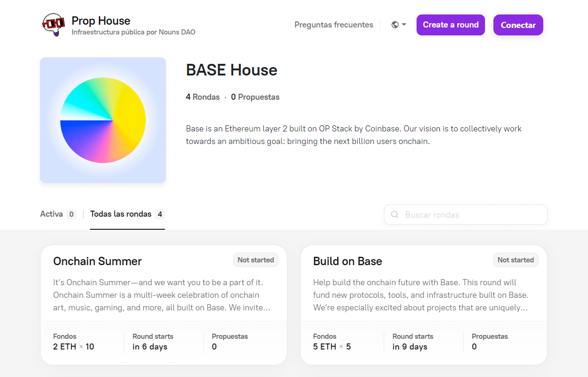Open the Preguntas frecuentes link
This screenshot has height=377, width=588.
coord(334,25)
